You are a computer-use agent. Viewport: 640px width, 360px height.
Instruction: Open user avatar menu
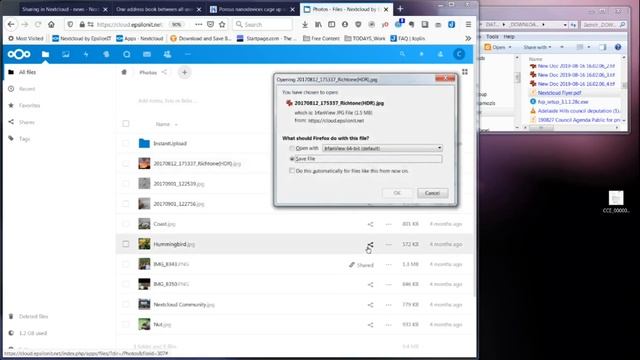(459, 54)
